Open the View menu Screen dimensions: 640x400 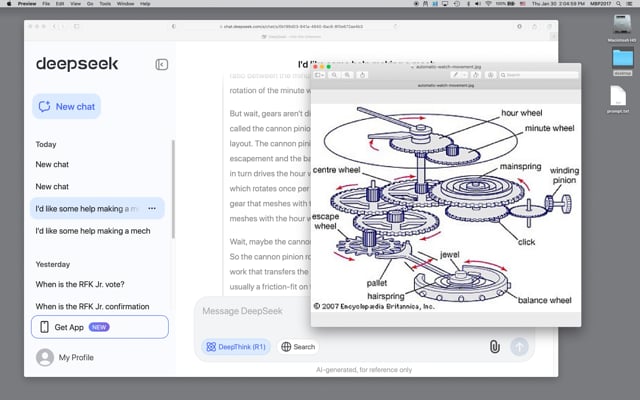tap(76, 4)
